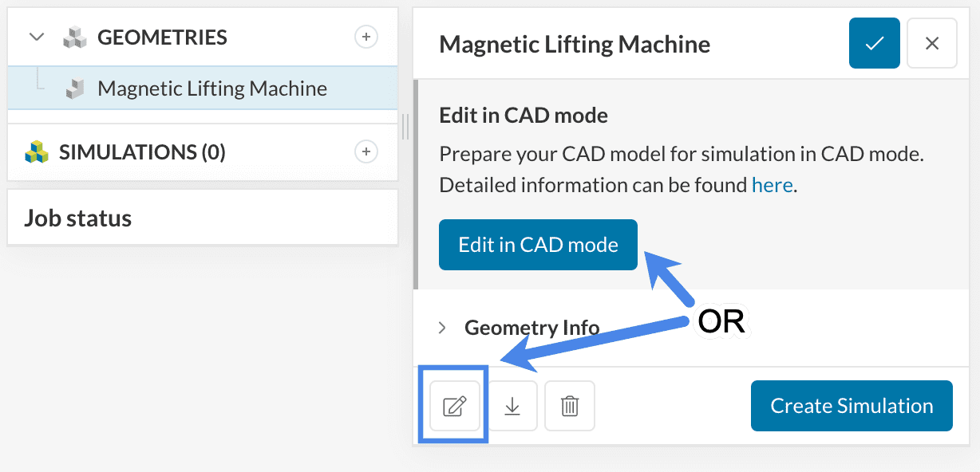980x472 pixels.
Task: Close the Magnetic Lifting Machine panel
Action: pos(931,44)
